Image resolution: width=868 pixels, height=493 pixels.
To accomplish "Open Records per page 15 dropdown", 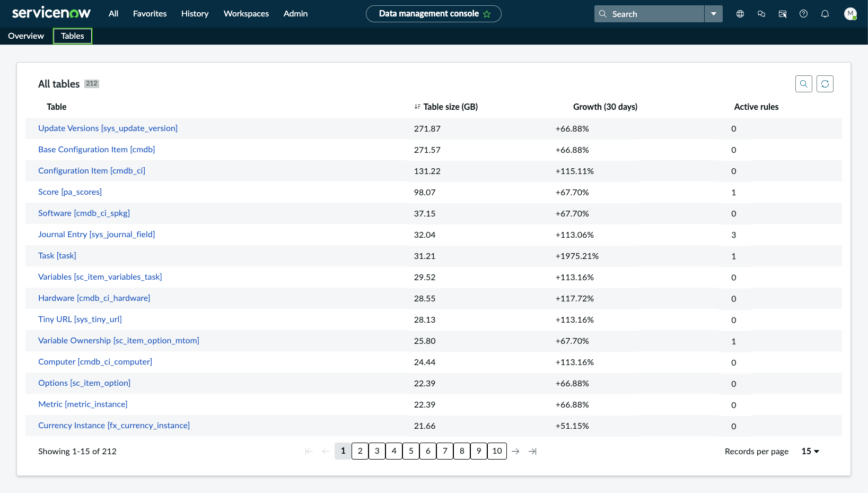I will click(x=810, y=451).
